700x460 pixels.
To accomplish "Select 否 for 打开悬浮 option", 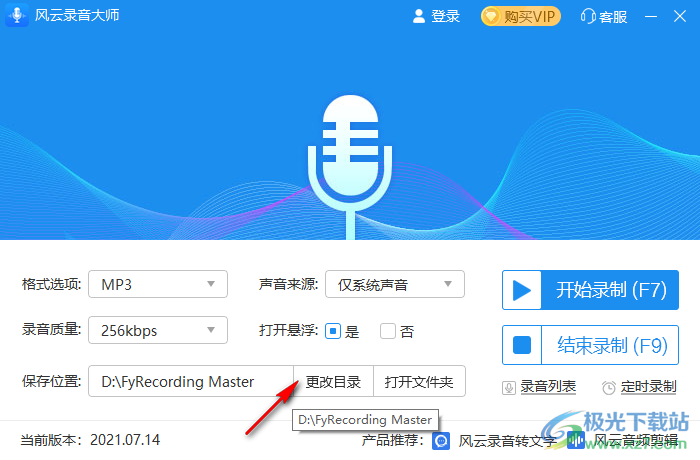I will 388,331.
